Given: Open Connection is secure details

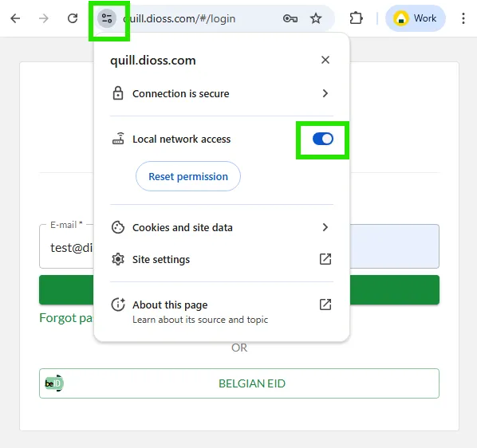Looking at the screenshot, I should [x=222, y=93].
